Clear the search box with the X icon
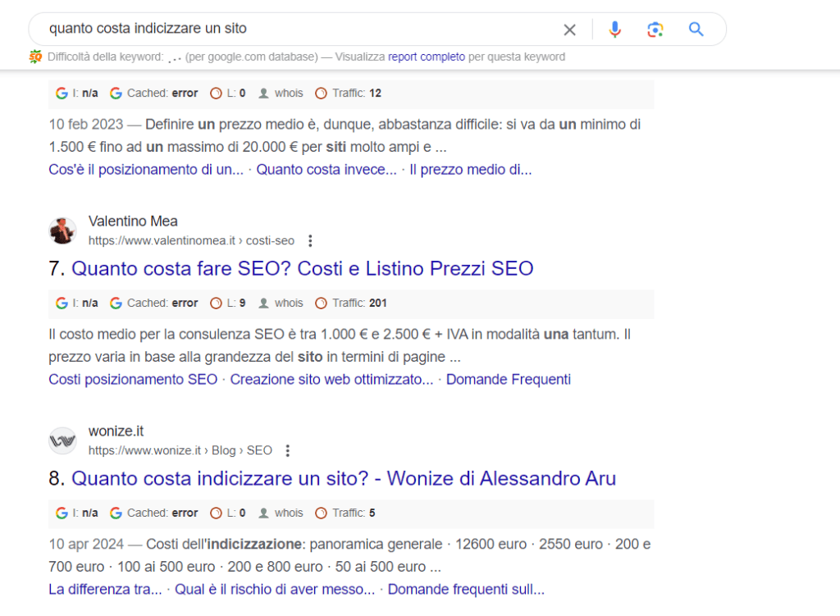The width and height of the screenshot is (840, 616). pyautogui.click(x=569, y=30)
